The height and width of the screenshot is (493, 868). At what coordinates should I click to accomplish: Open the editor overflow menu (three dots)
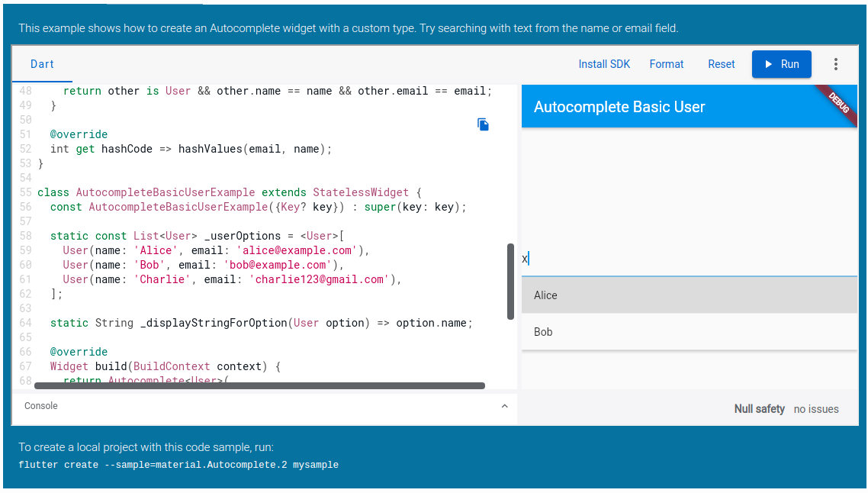tap(836, 64)
